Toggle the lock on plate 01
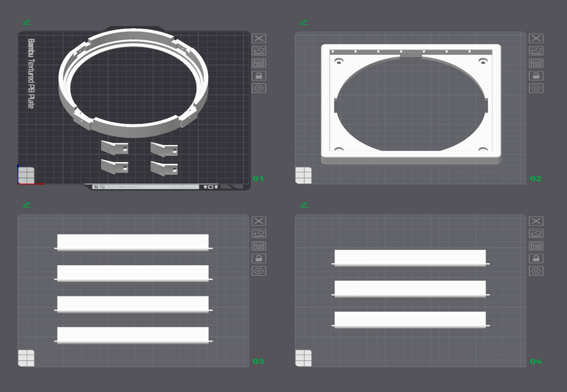 pos(259,76)
